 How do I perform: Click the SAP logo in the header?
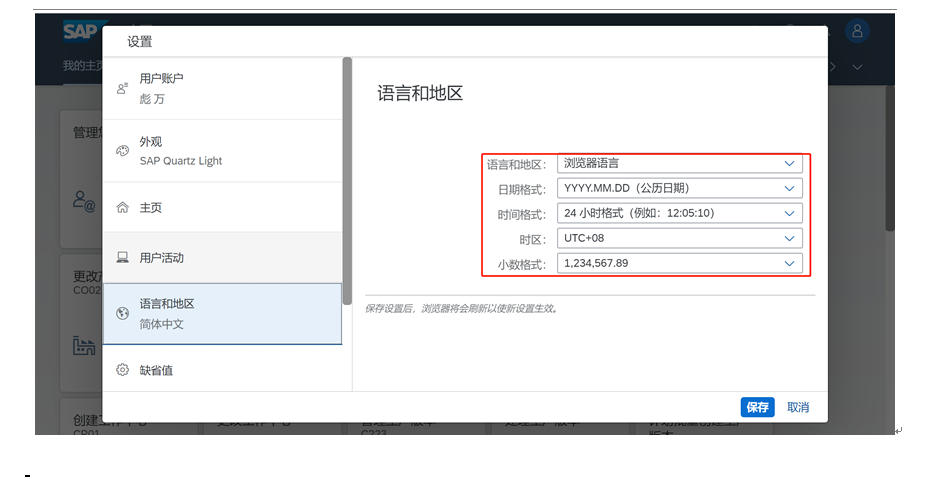click(x=78, y=32)
